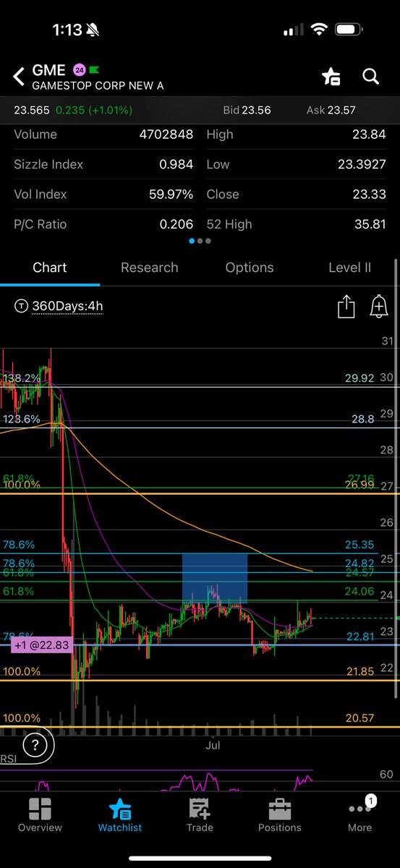The width and height of the screenshot is (400, 868).
Task: Tap the Low 23.3927 row
Action: point(297,164)
